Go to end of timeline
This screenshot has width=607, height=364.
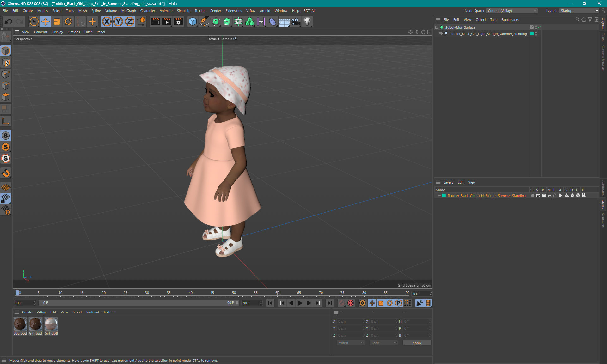pyautogui.click(x=330, y=303)
